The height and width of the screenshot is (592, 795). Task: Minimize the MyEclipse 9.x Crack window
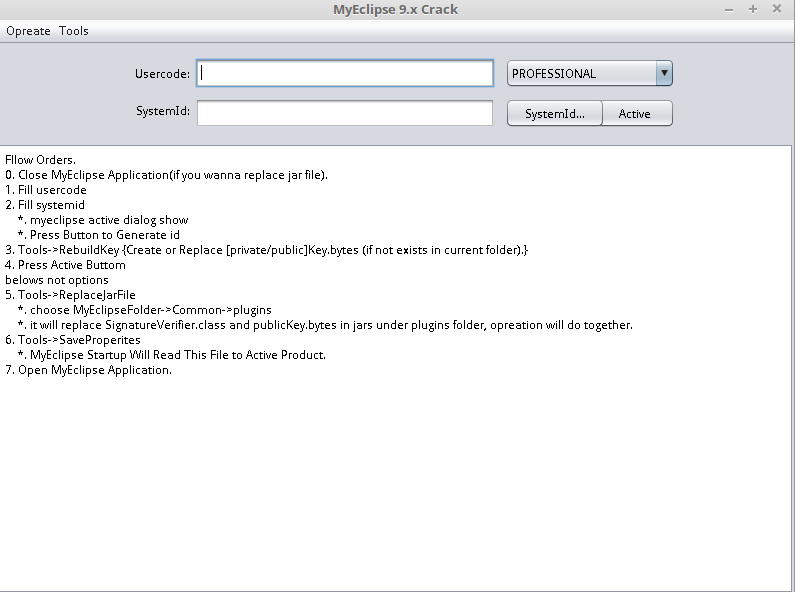tap(729, 10)
